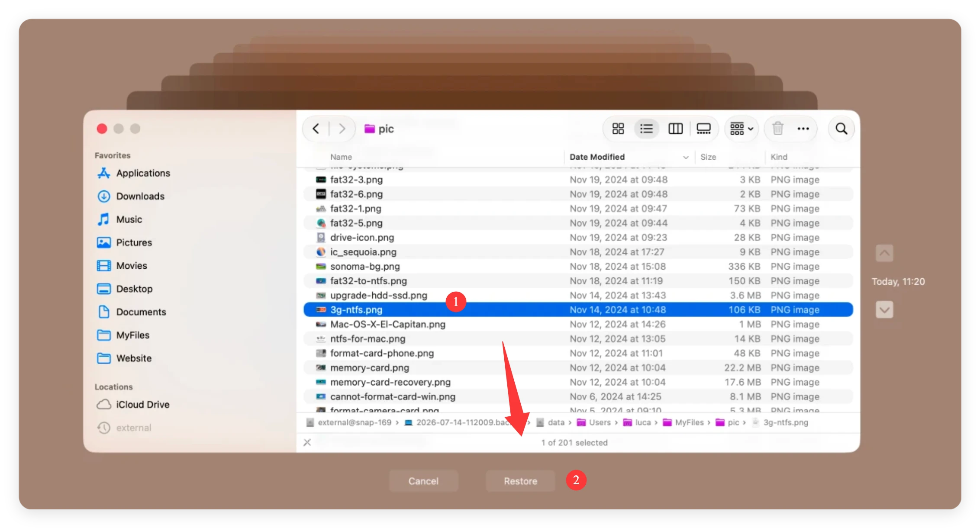This screenshot has width=980, height=528.
Task: Select file Mac-OS-X-El-Capitan.png
Action: pos(578,324)
